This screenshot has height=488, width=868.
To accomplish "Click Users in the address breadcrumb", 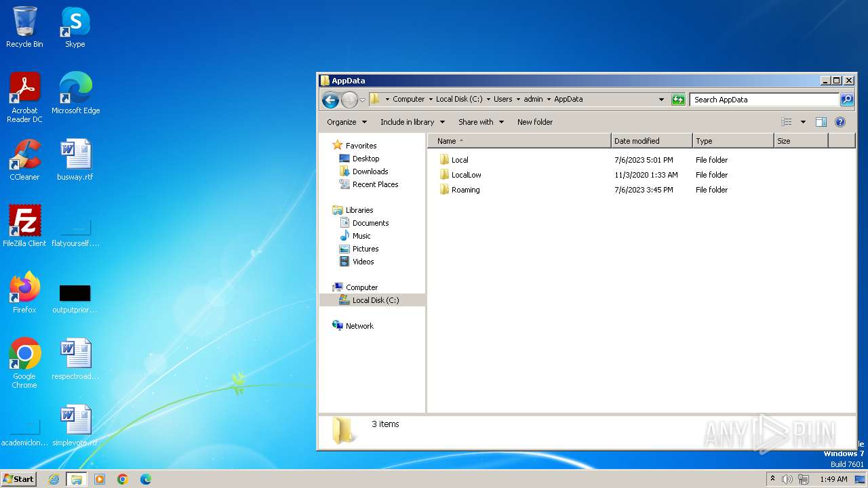I will [x=502, y=99].
